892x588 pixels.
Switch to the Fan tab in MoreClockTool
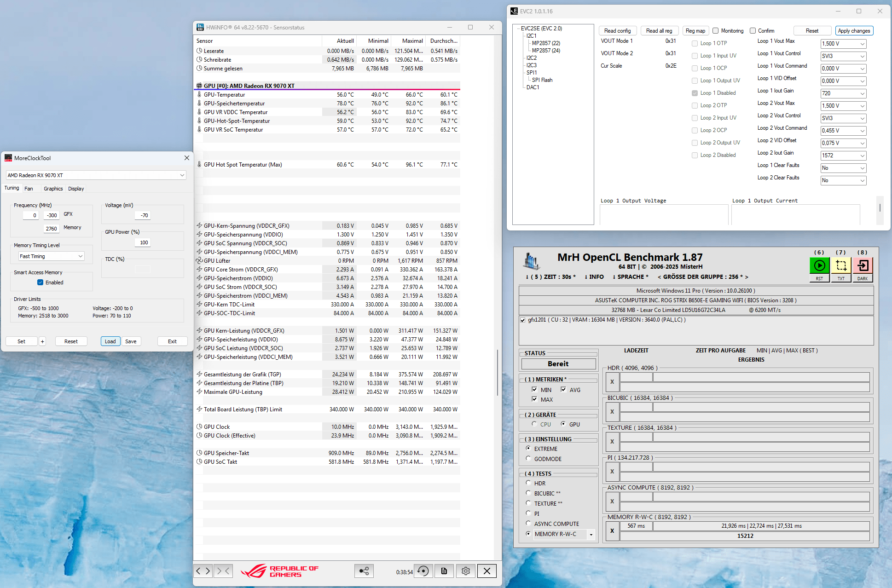(29, 189)
